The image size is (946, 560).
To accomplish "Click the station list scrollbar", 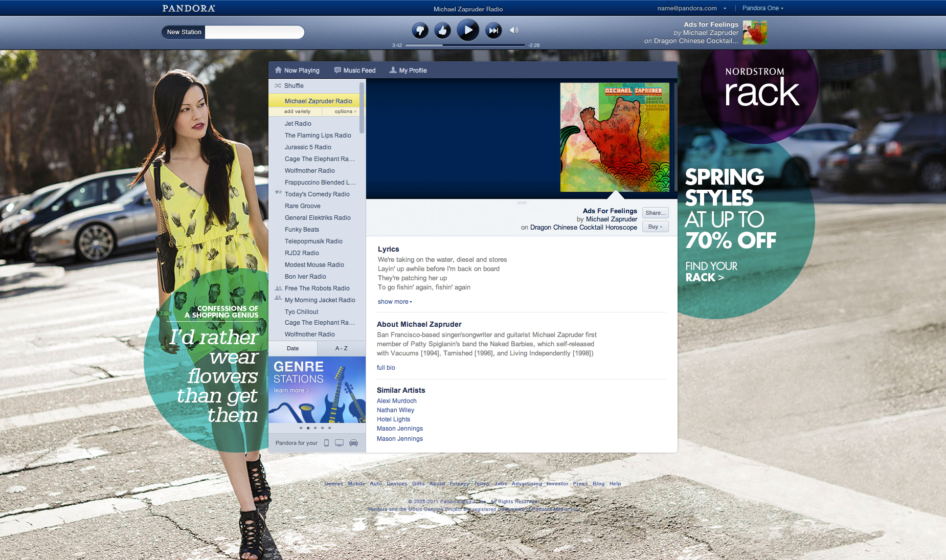I will (x=362, y=108).
